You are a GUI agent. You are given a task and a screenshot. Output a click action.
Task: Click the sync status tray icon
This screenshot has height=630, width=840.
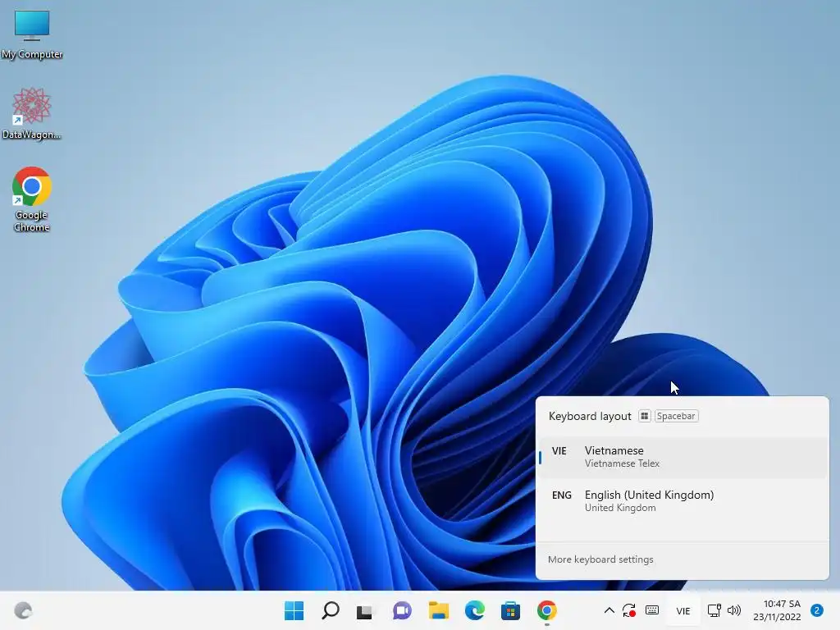pyautogui.click(x=629, y=610)
